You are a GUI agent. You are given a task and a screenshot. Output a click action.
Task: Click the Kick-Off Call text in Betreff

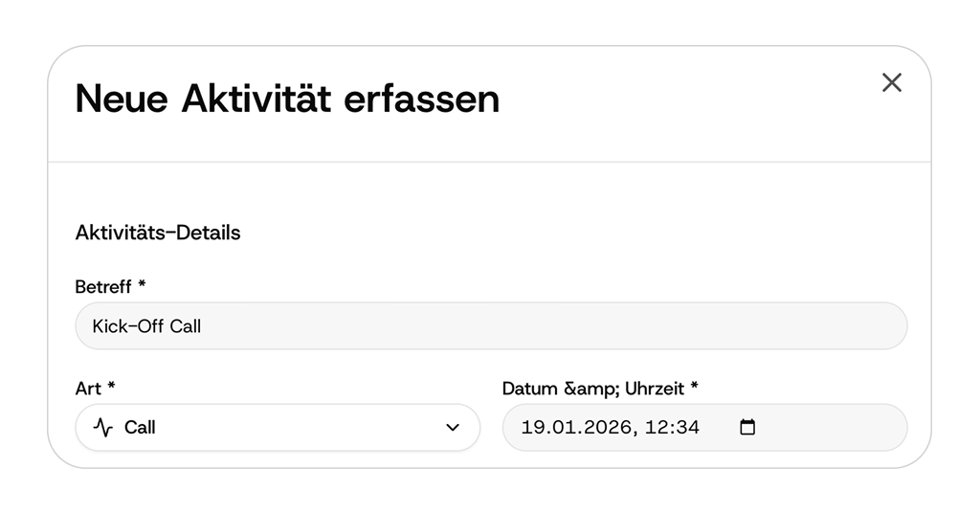[146, 326]
